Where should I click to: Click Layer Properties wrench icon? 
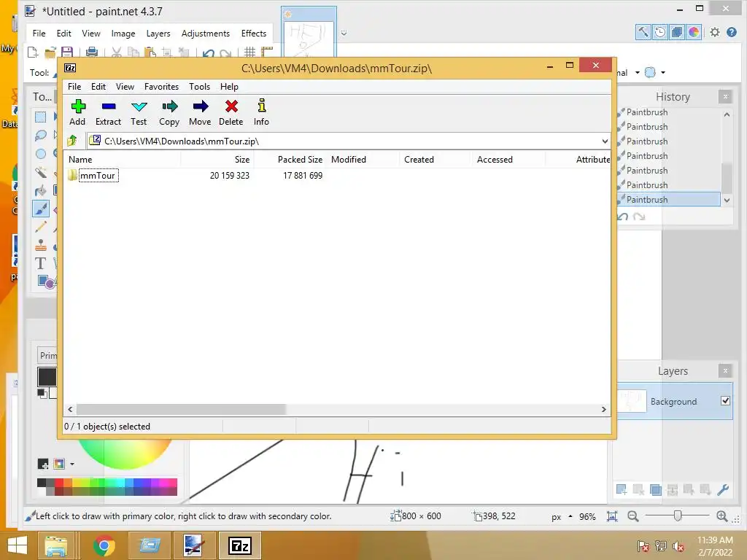click(723, 489)
